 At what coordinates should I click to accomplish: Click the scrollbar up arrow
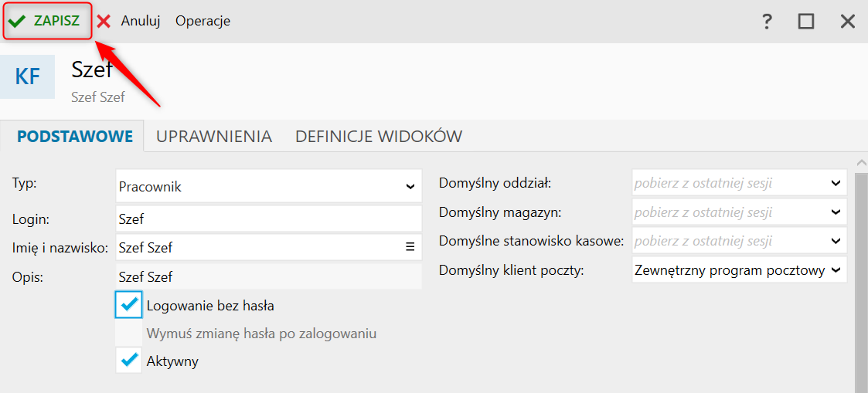861,163
